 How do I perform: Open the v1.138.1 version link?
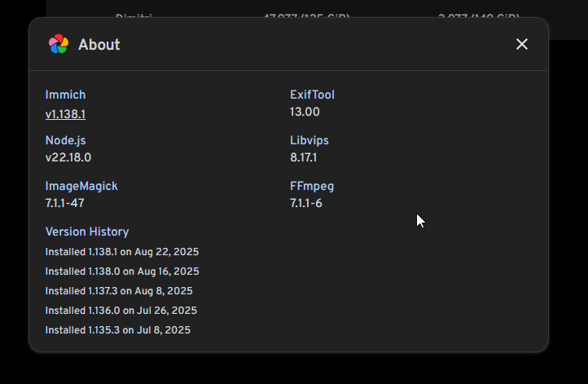click(x=65, y=114)
